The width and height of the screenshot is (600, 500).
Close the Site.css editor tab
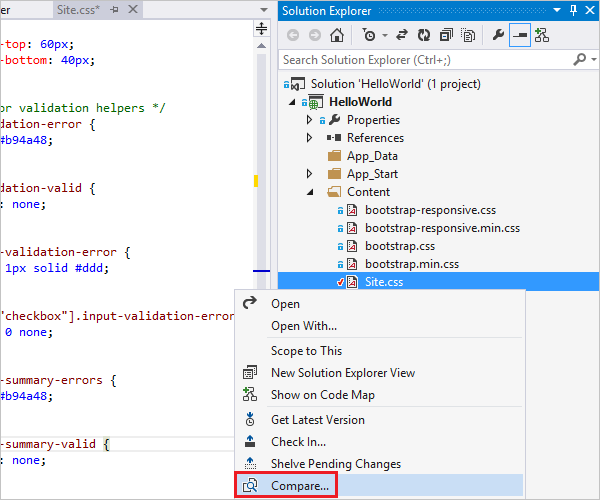point(132,9)
